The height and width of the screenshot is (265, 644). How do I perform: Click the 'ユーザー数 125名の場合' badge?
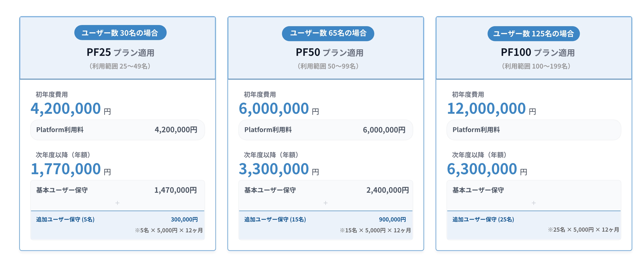pos(534,34)
